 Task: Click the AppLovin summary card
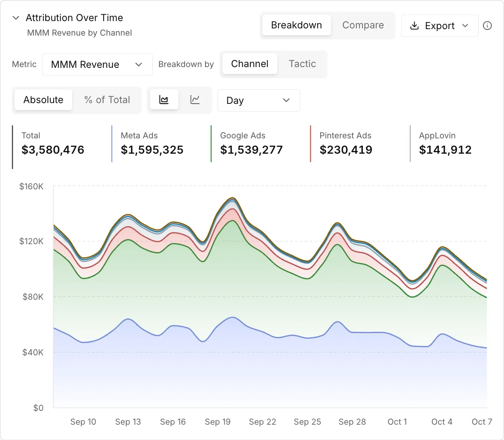tap(451, 144)
